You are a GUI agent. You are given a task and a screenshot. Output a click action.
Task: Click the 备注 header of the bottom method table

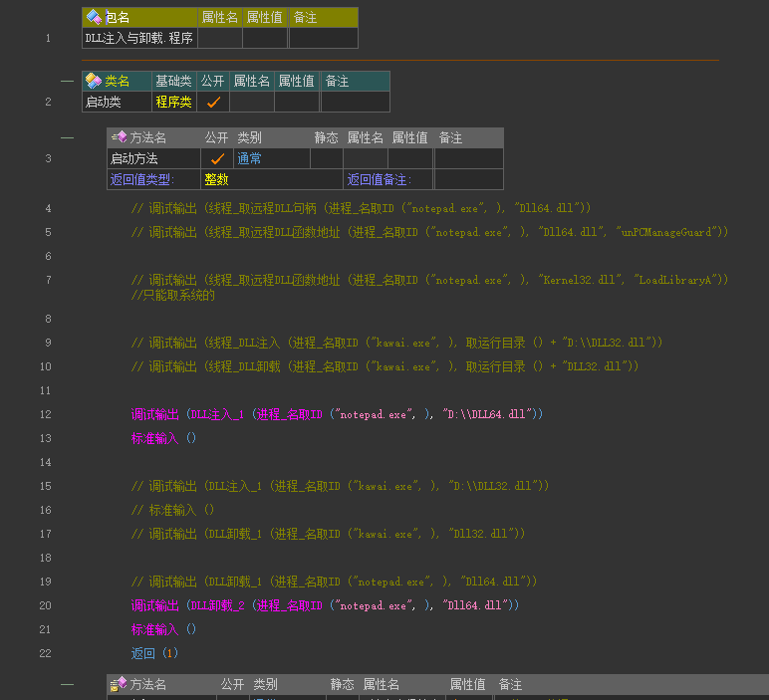510,684
